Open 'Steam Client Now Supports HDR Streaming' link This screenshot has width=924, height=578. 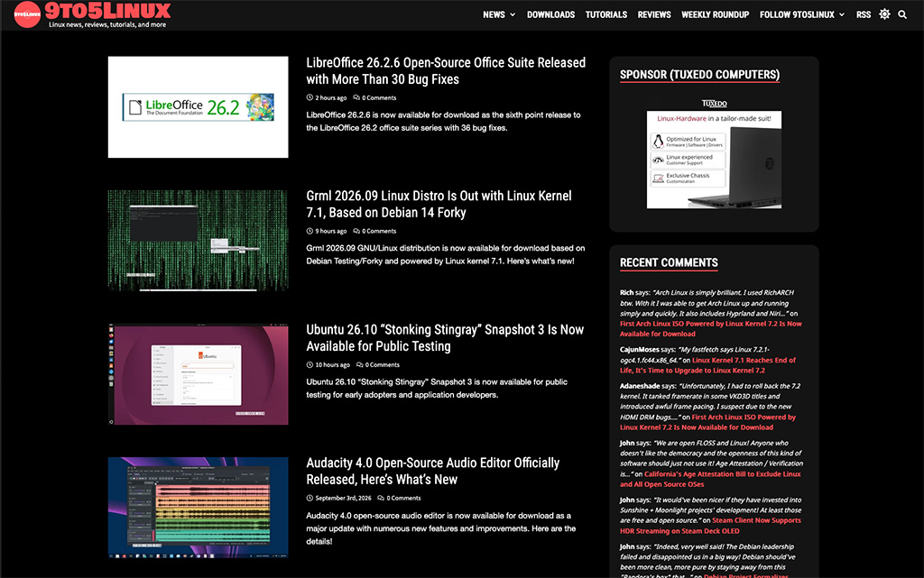[710, 526]
